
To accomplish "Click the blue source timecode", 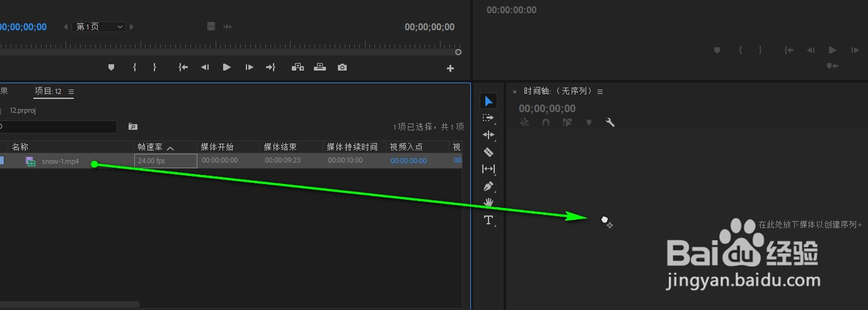I will point(23,27).
